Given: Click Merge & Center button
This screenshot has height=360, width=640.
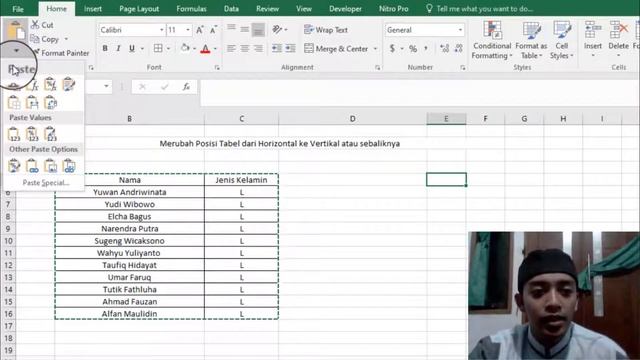Looking at the screenshot, I should tap(336, 49).
